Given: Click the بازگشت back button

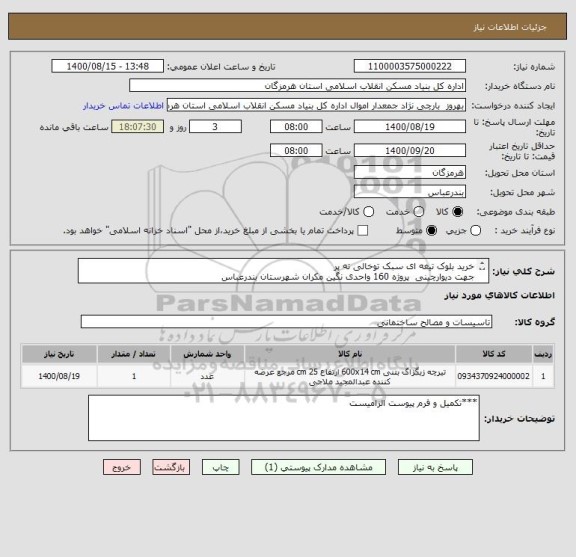Looking at the screenshot, I should click(x=171, y=467).
